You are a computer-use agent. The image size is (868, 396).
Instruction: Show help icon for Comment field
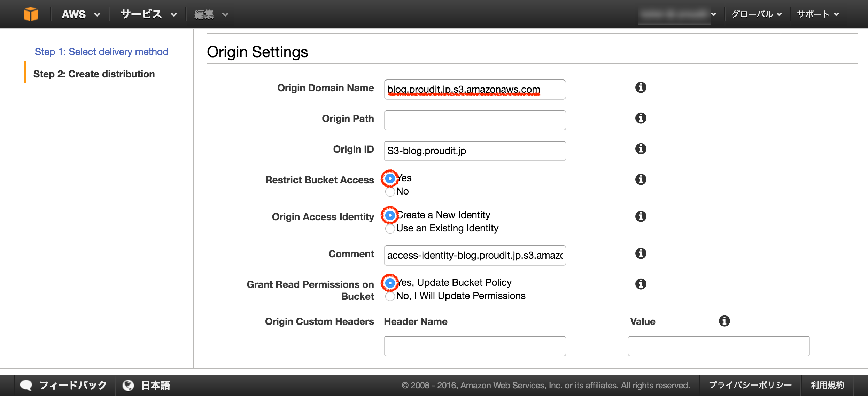641,253
